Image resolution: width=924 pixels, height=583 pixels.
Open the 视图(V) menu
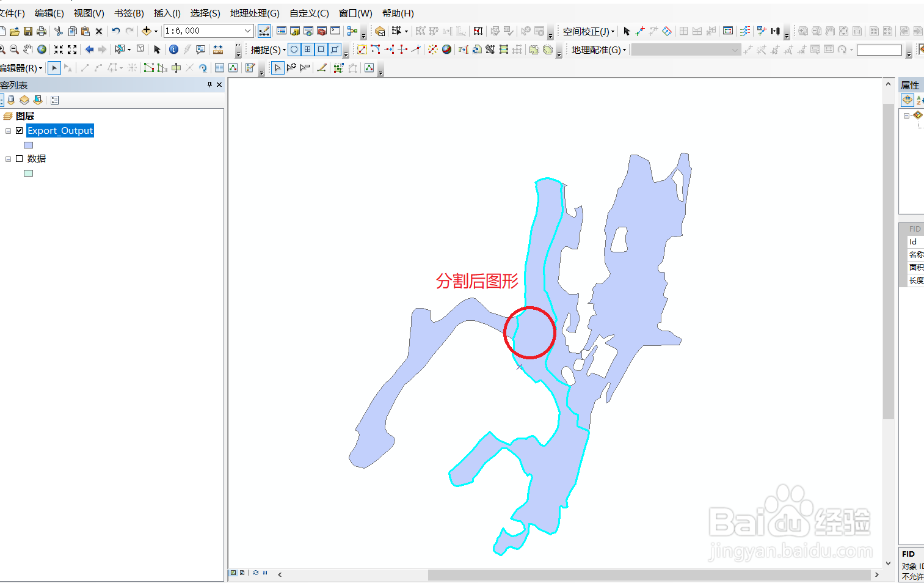pyautogui.click(x=89, y=13)
